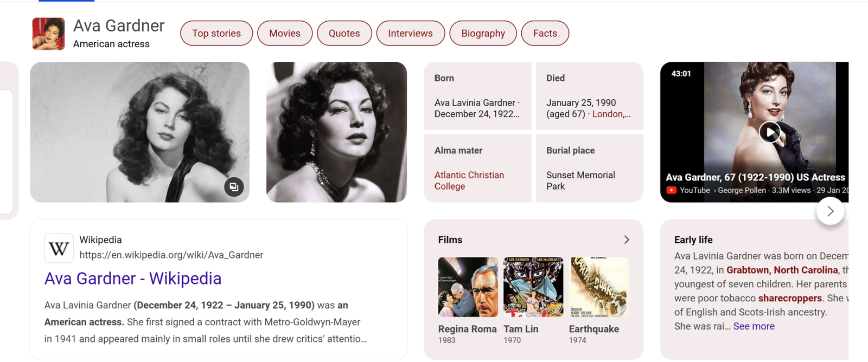Click the Atlantic Christian College link
868x362 pixels.
[469, 180]
